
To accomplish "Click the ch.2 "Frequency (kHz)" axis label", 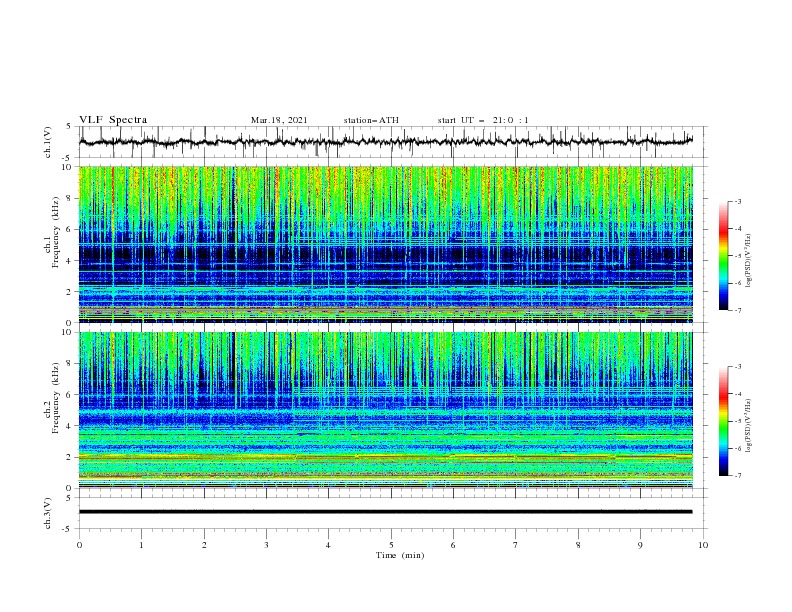I will point(56,398).
